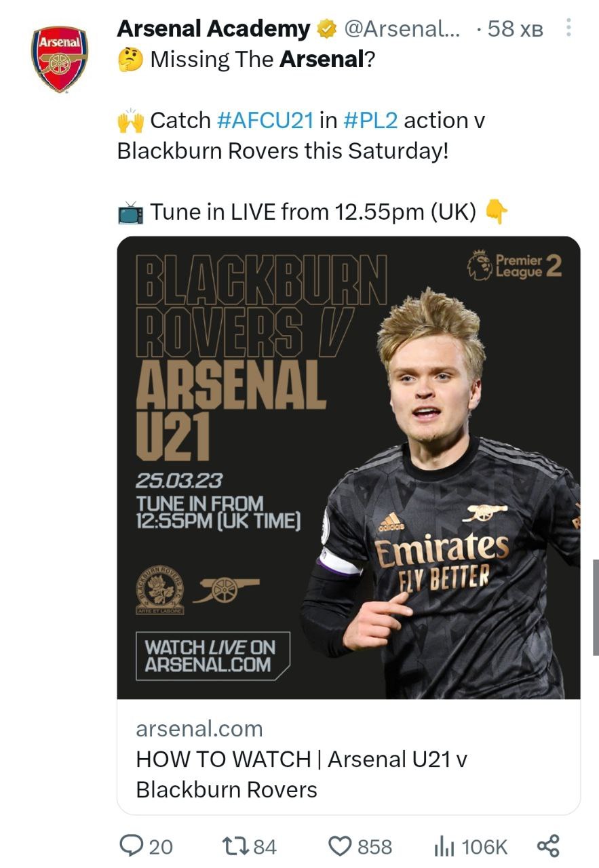Viewport: 599px width, 868px height.
Task: Open the Blackburn Rovers v Arsenal U21 image
Action: click(349, 467)
